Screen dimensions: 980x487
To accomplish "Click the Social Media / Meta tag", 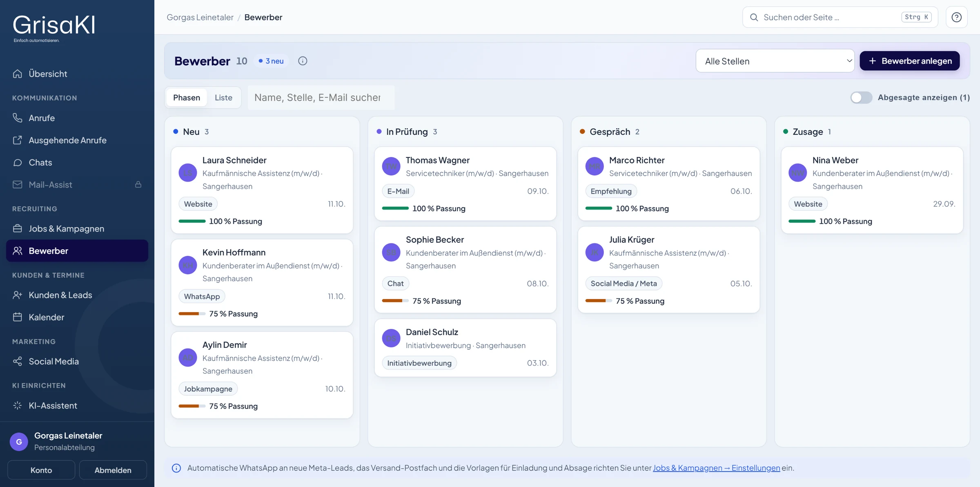I will point(624,284).
